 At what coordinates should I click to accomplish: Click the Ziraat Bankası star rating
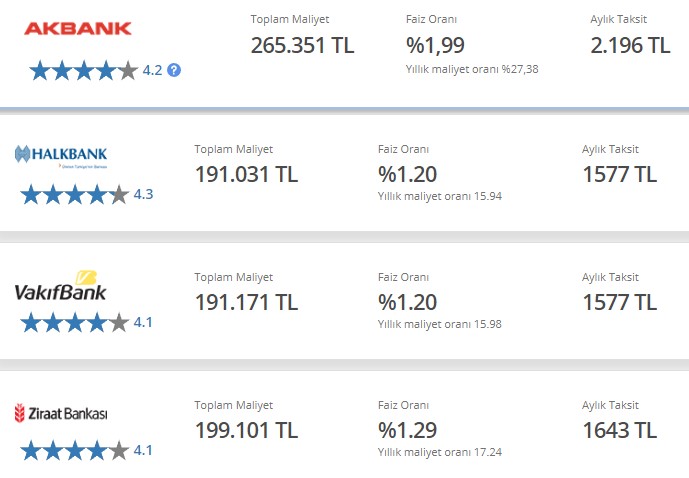[x=75, y=450]
